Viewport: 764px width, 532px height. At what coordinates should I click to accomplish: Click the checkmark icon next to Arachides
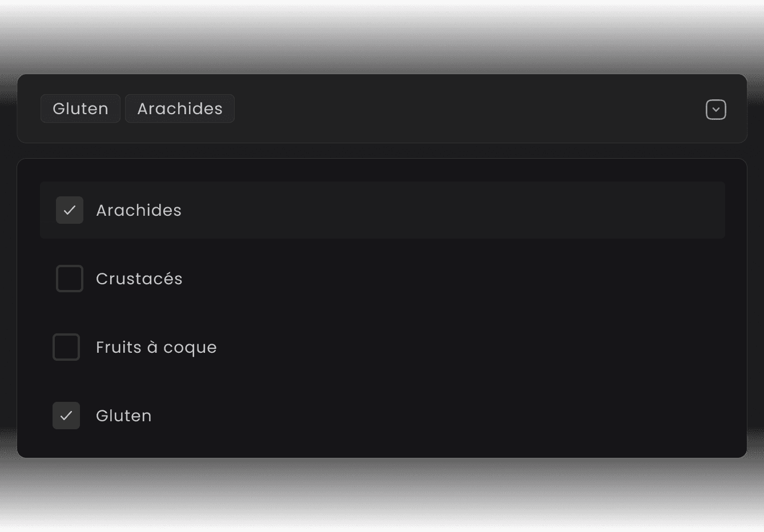[x=69, y=210]
